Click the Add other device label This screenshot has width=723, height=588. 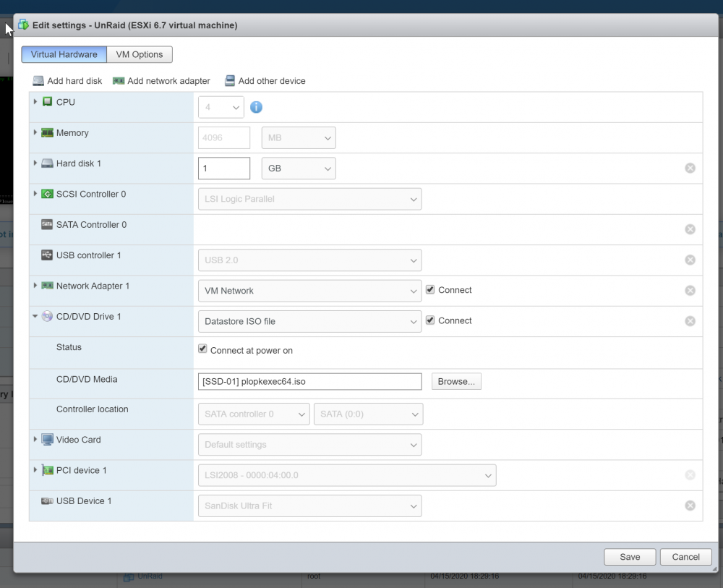tap(272, 81)
